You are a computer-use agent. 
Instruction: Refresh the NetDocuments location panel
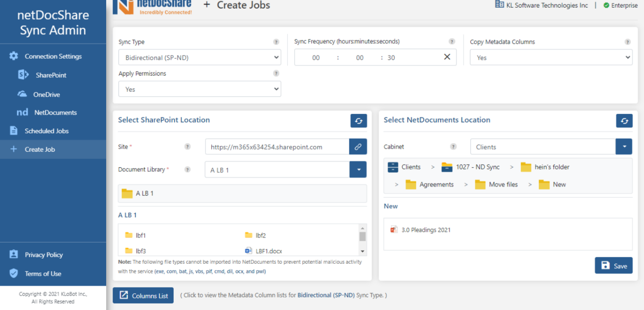click(x=624, y=121)
